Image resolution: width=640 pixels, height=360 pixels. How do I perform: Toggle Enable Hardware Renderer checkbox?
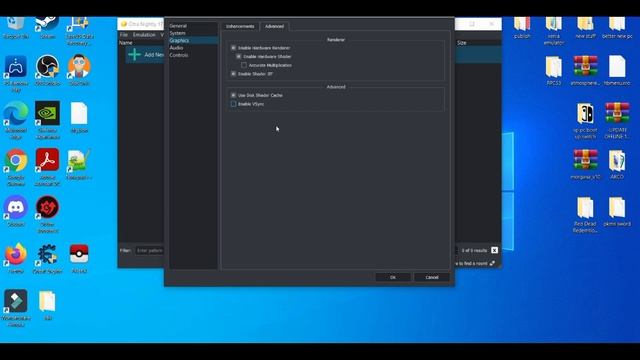tap(233, 48)
